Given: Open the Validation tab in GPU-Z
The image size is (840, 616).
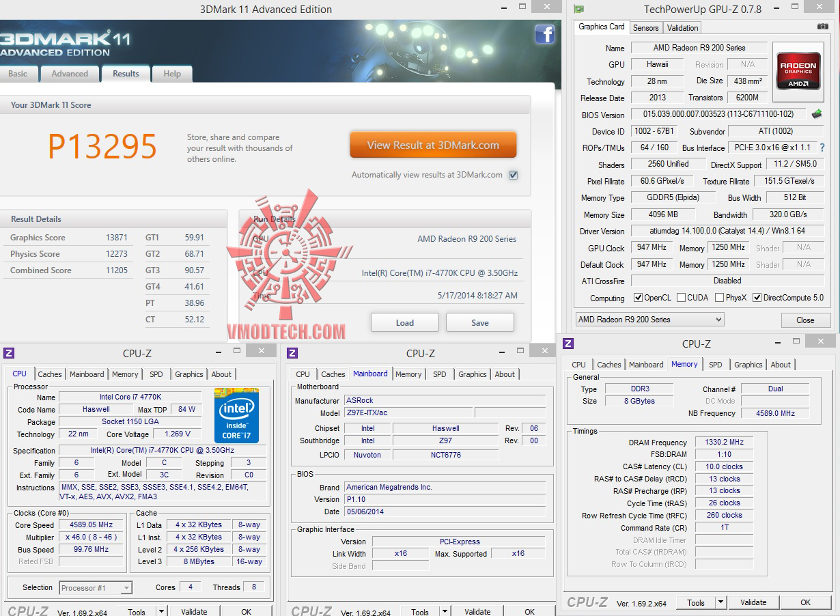Looking at the screenshot, I should (683, 28).
